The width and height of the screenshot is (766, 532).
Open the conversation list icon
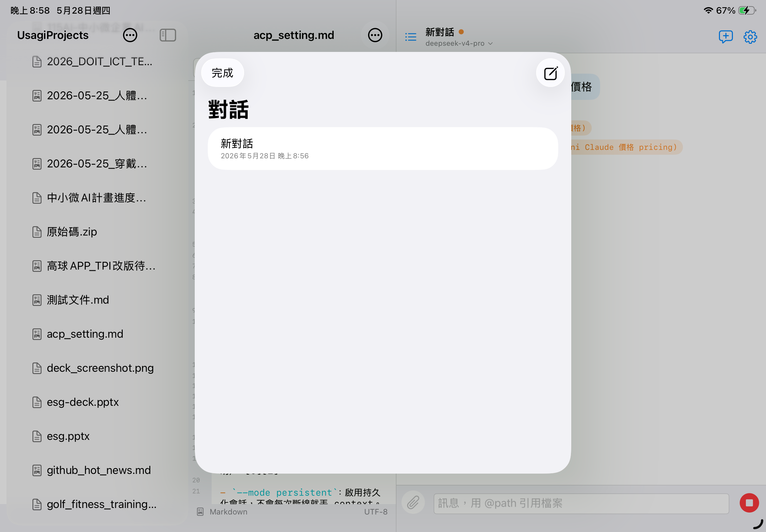411,37
